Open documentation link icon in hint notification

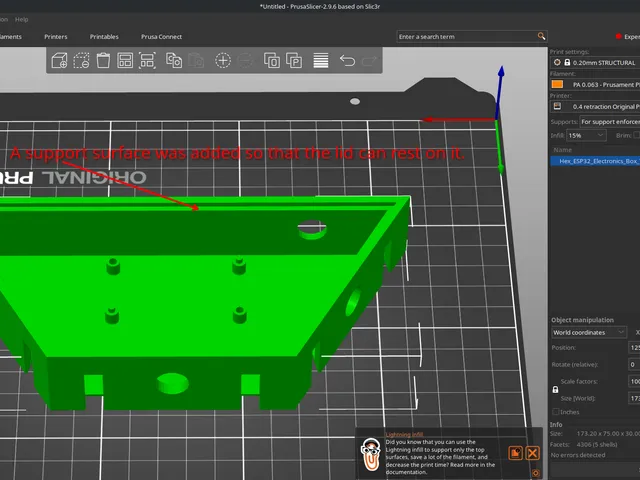pos(516,453)
